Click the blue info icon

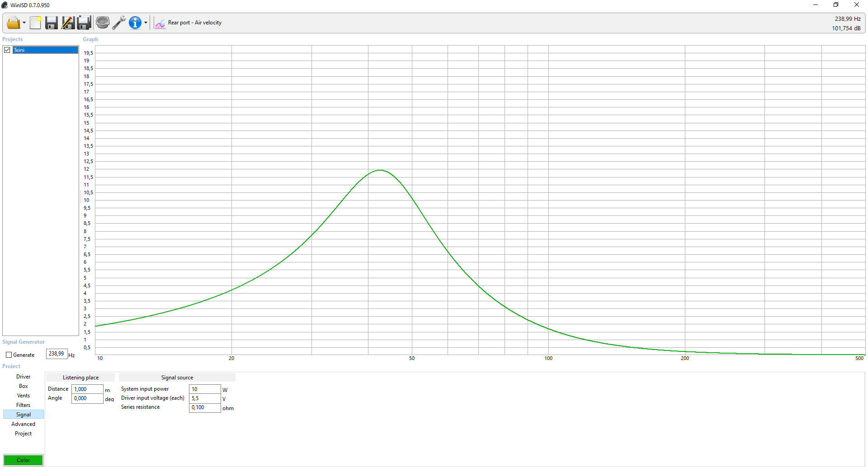pos(135,23)
